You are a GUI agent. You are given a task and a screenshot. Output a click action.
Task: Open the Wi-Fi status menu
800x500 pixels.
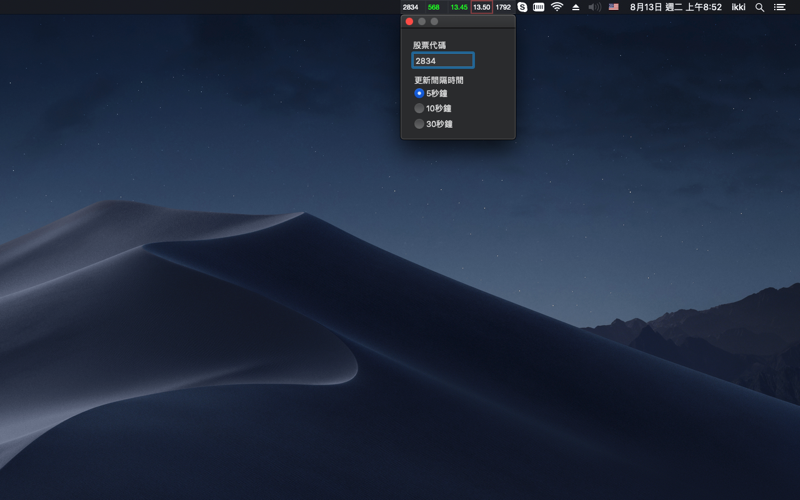[x=557, y=7]
